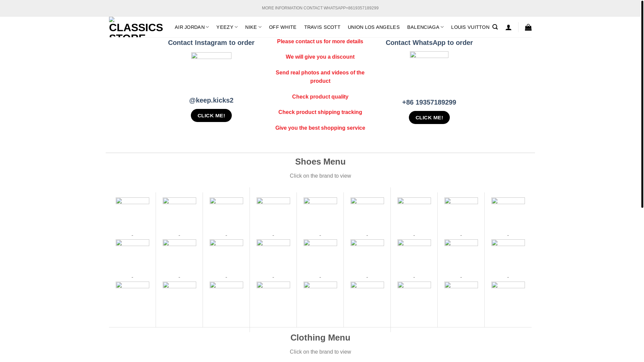644x362 pixels.
Task: Select 'Contact WhatsApp to order' heading
Action: [x=429, y=43]
